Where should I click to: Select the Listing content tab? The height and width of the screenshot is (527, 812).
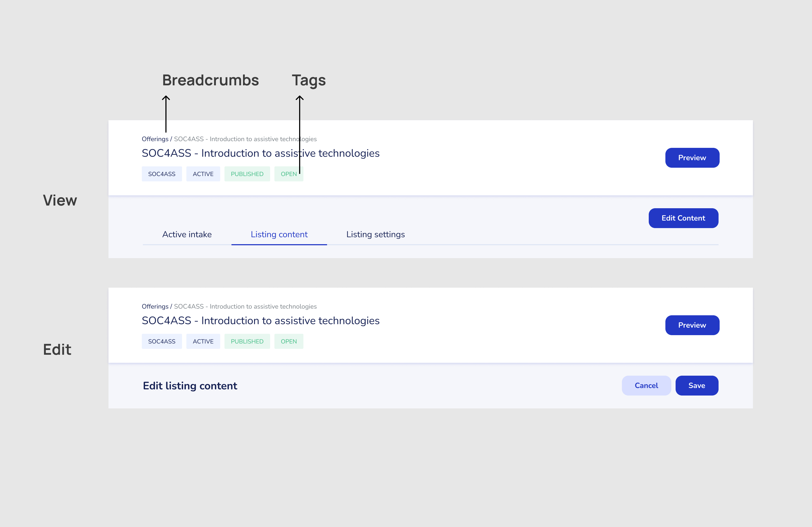click(x=279, y=234)
